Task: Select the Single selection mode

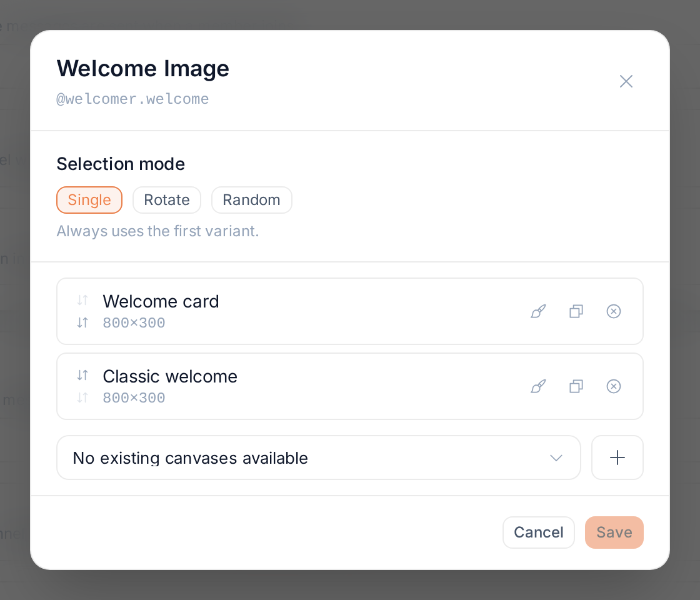Action: (x=89, y=200)
